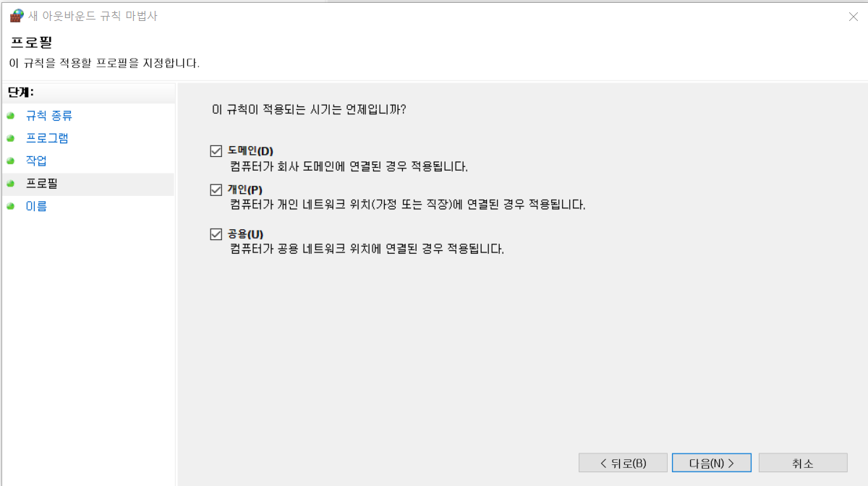Click the green dot beside 규칙 종류
Image resolution: width=868 pixels, height=486 pixels.
(x=10, y=116)
